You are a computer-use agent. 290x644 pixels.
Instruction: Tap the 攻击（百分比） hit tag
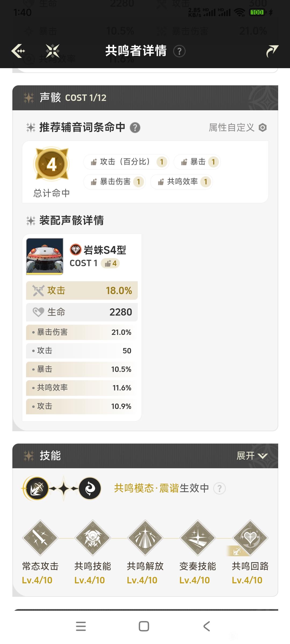point(126,162)
